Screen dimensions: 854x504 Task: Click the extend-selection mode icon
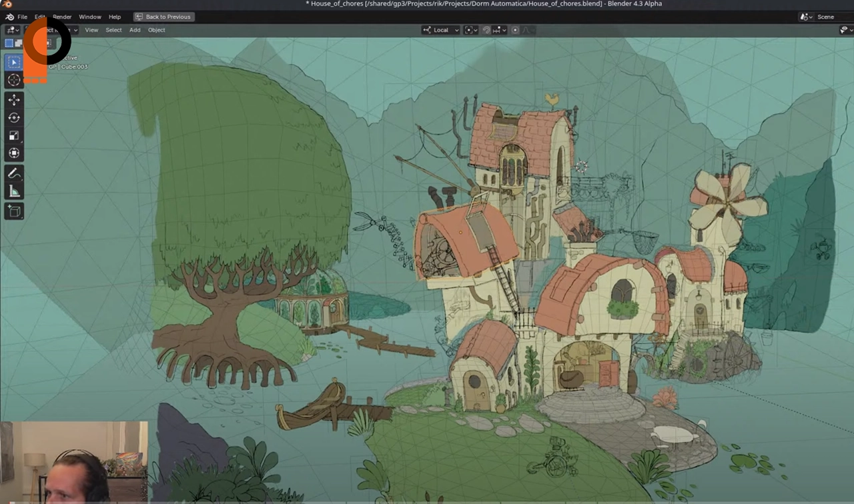coord(19,43)
